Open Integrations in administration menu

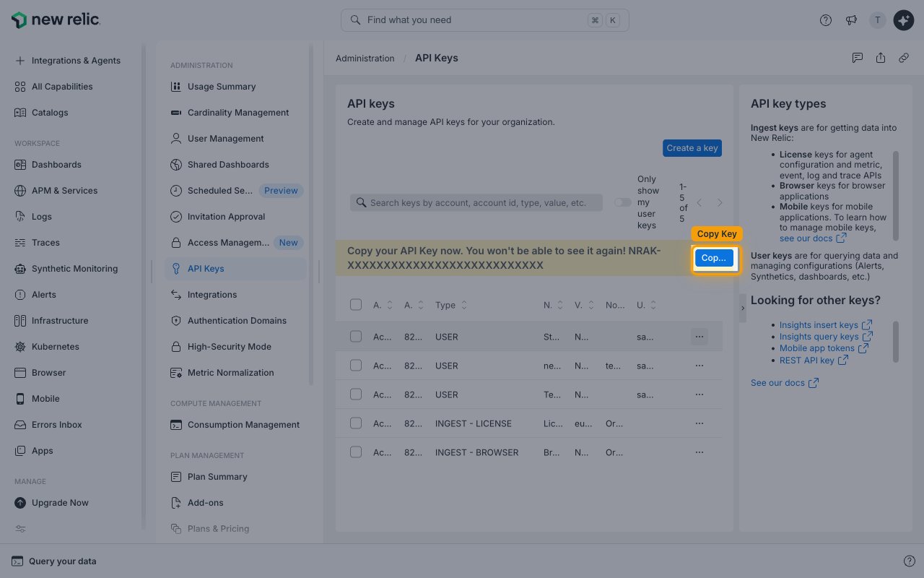pos(235,295)
